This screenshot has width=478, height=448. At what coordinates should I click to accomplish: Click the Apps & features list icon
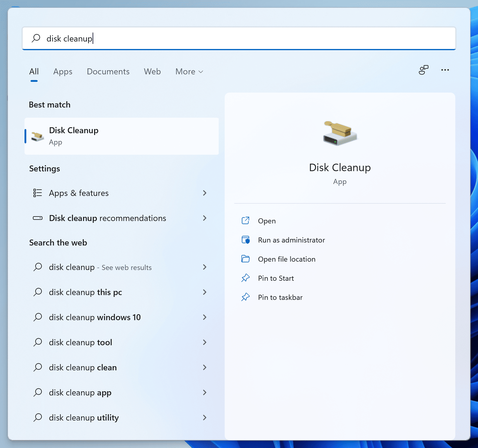[38, 193]
